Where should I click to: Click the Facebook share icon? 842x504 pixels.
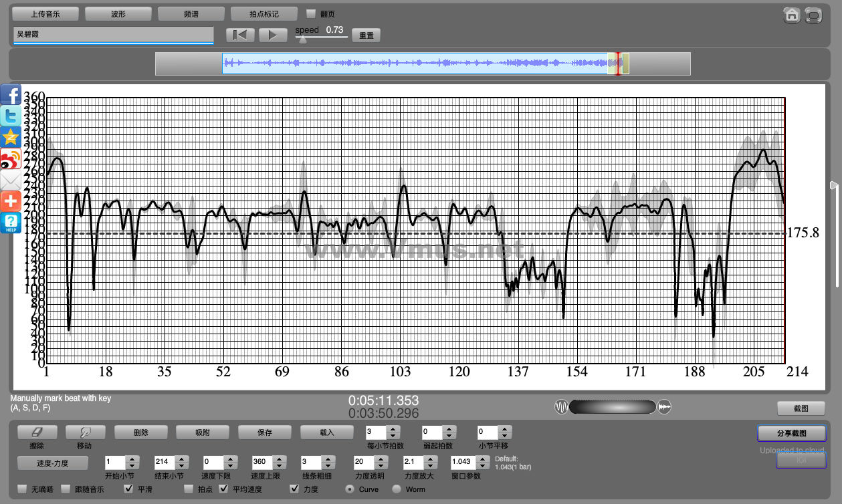point(10,95)
